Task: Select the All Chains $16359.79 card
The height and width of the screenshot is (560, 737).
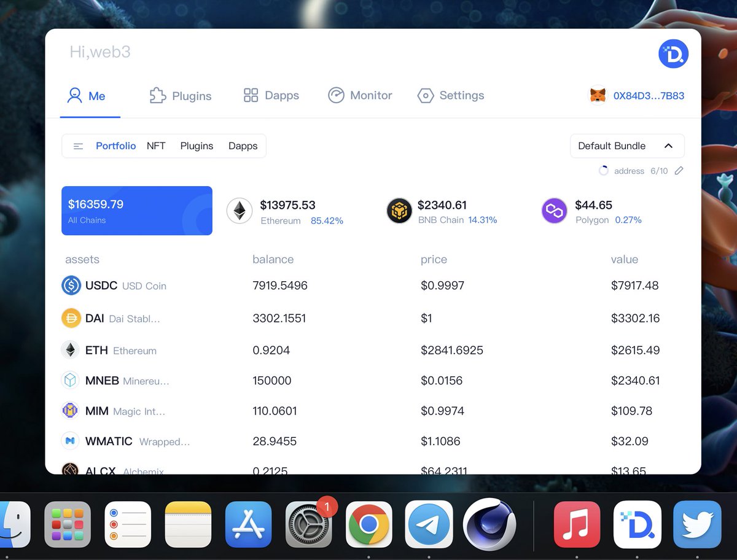Action: (x=137, y=211)
